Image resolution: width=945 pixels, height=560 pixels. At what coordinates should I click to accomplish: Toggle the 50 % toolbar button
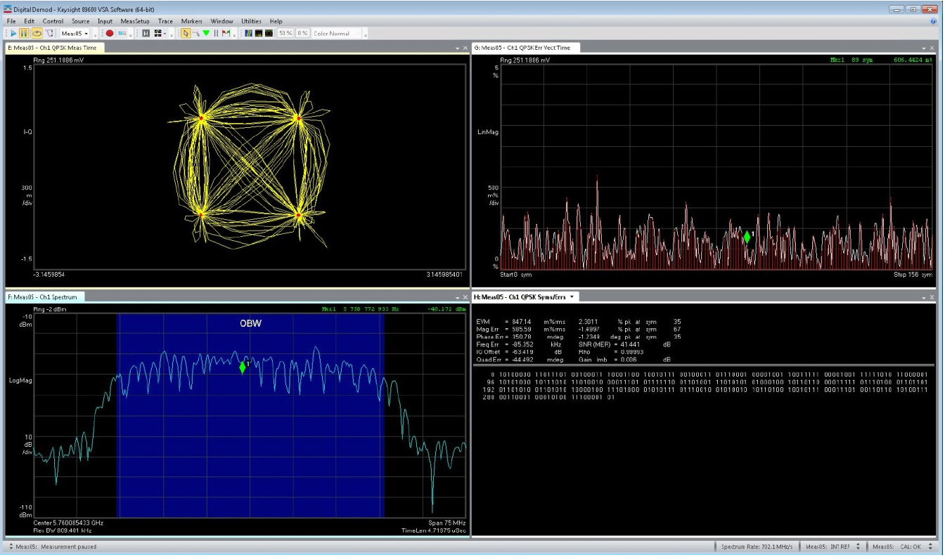[x=285, y=33]
